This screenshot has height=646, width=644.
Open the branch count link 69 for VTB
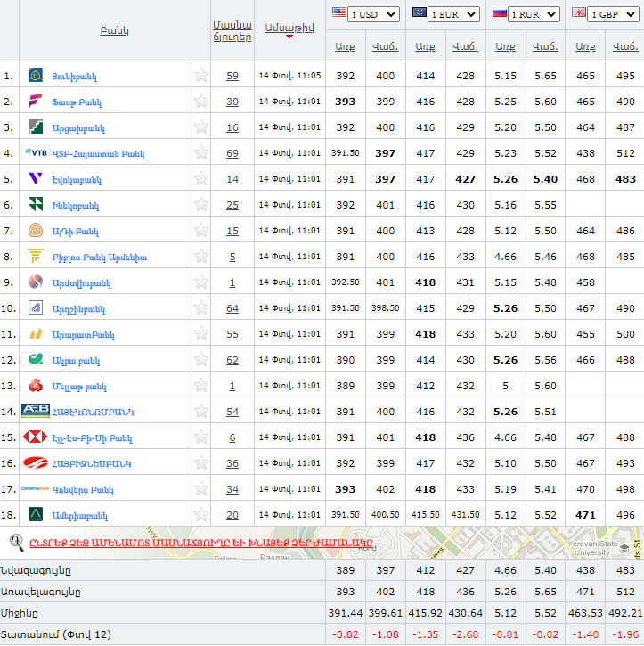(x=232, y=153)
